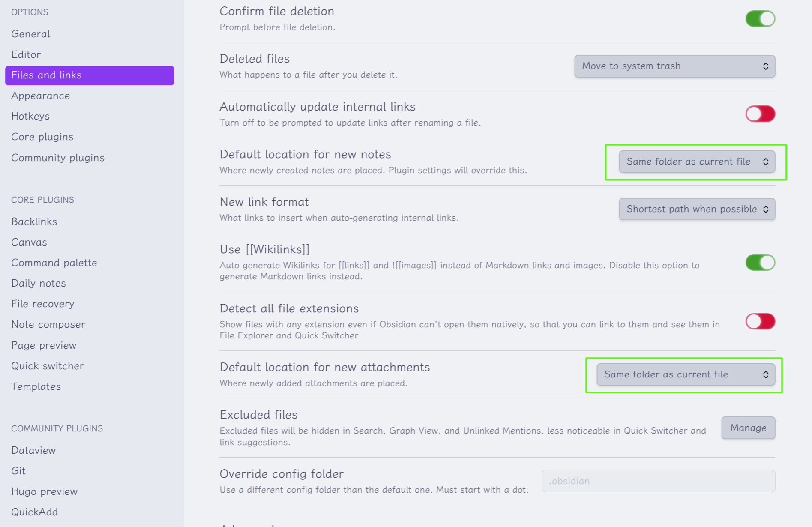Open Dataview plugin settings
This screenshot has width=812, height=527.
(x=33, y=450)
